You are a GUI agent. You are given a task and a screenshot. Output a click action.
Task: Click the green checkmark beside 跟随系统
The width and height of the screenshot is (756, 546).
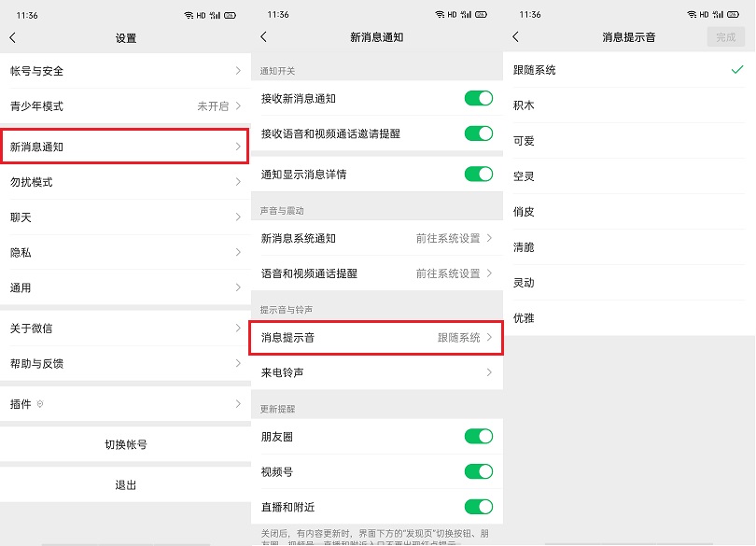pos(738,69)
